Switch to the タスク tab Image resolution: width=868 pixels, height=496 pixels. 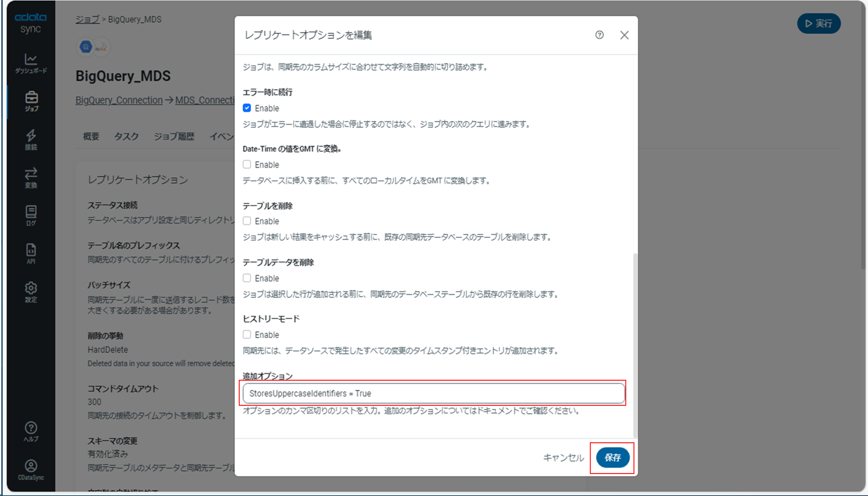[126, 136]
